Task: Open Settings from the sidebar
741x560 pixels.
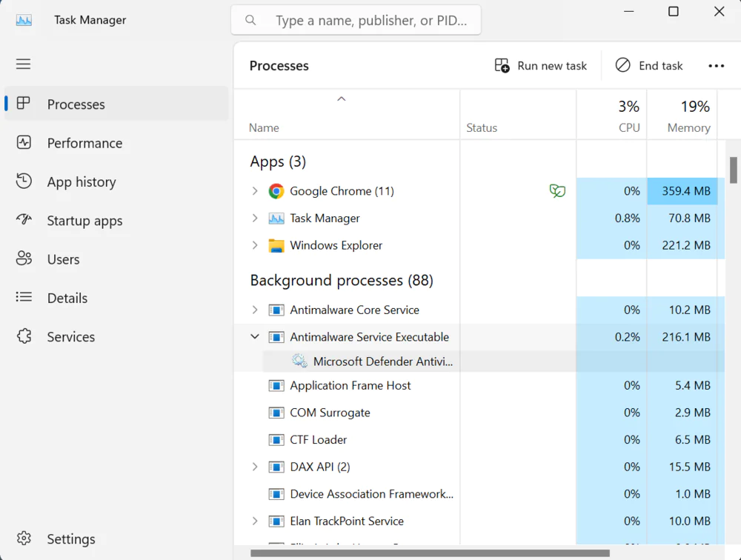Action: (116, 539)
